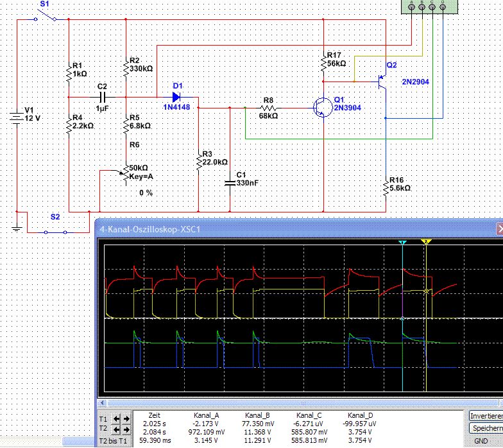Select the R17 56kΩ resistor
The width and height of the screenshot is (503, 448).
pos(324,64)
